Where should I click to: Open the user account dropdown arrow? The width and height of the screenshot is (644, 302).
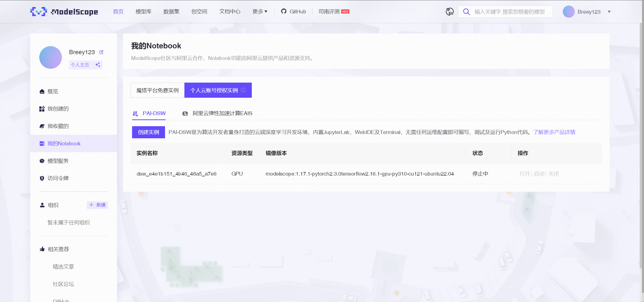click(609, 12)
